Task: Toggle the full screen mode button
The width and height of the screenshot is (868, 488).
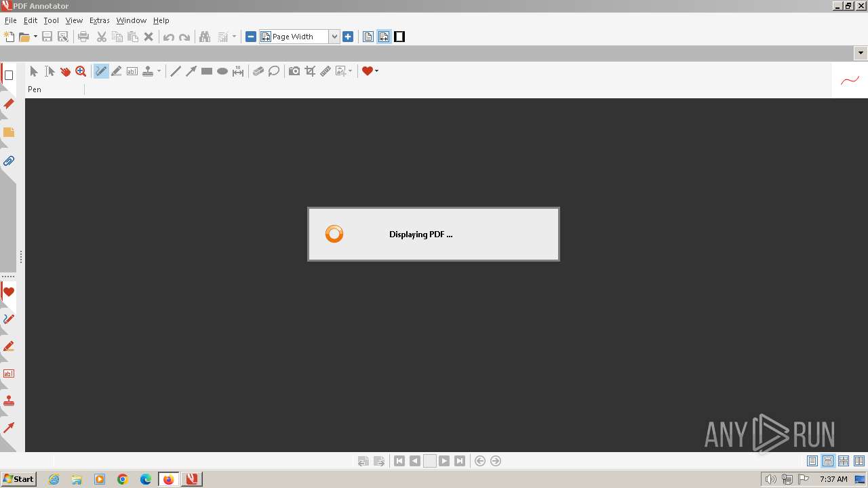Action: (x=399, y=37)
